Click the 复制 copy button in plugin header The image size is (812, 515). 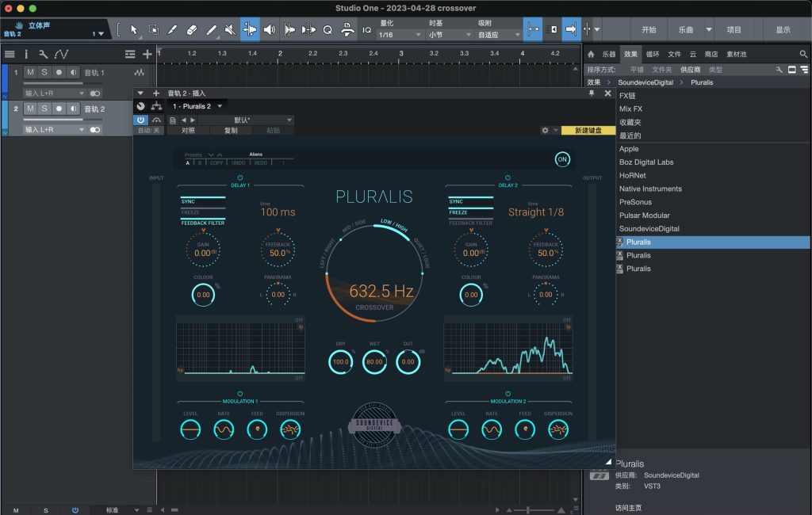[x=231, y=131]
